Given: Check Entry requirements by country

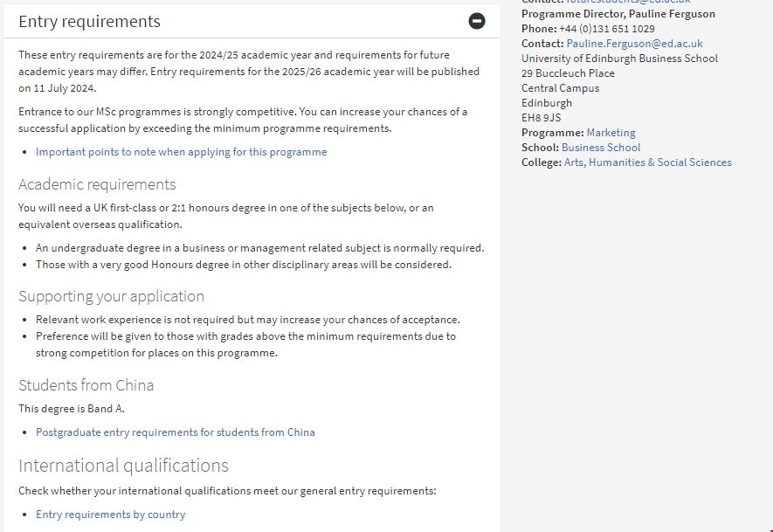Looking at the screenshot, I should tap(110, 515).
